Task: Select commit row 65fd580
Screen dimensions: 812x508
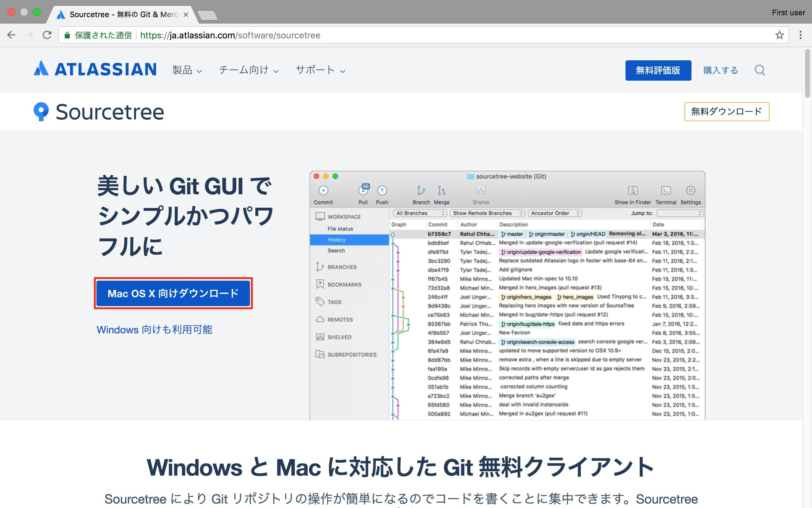Action: [547, 404]
